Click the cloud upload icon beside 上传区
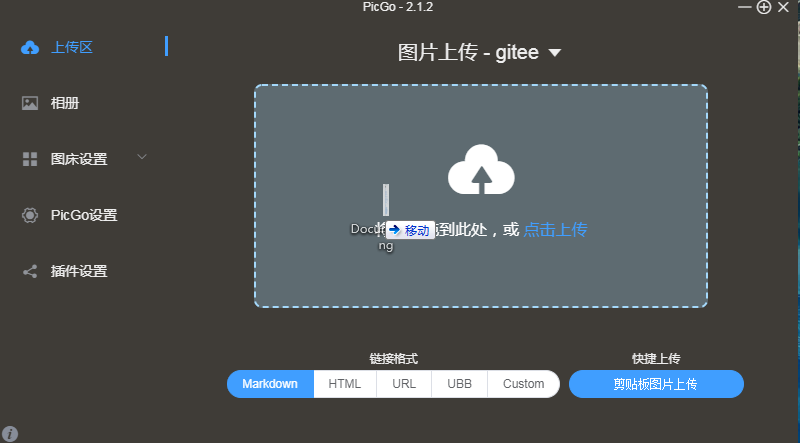 click(30, 47)
